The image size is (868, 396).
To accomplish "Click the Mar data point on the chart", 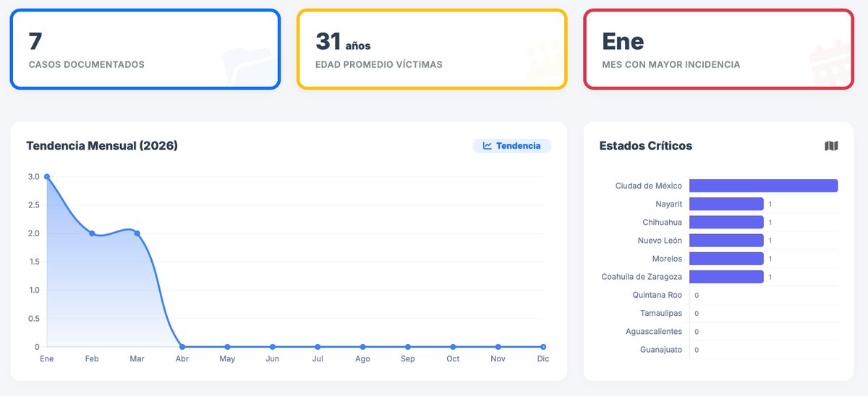I will tap(137, 233).
